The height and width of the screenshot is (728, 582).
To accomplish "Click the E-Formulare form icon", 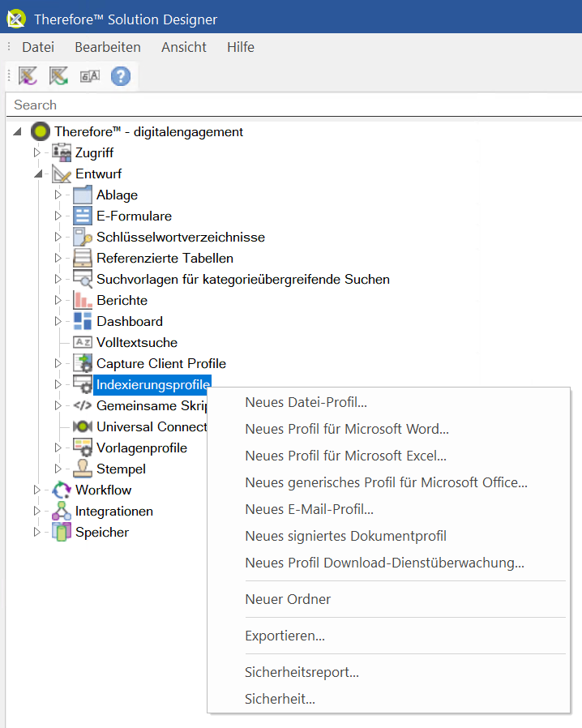I will [83, 216].
